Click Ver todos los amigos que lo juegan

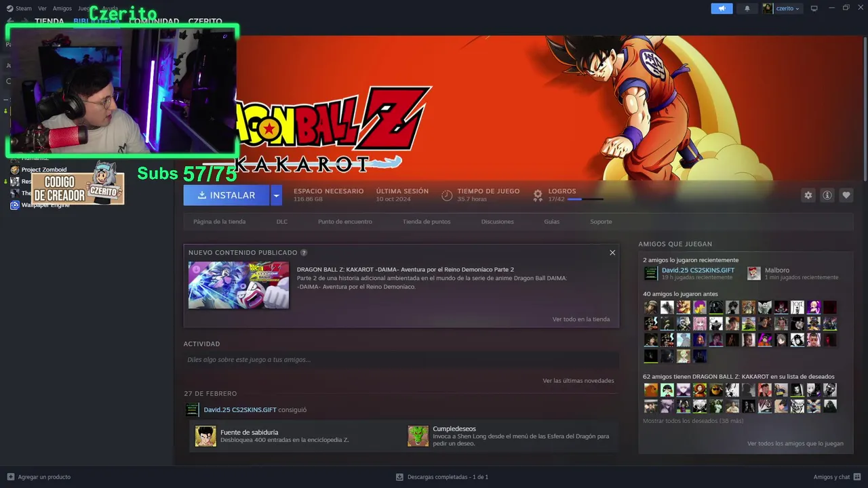point(795,444)
